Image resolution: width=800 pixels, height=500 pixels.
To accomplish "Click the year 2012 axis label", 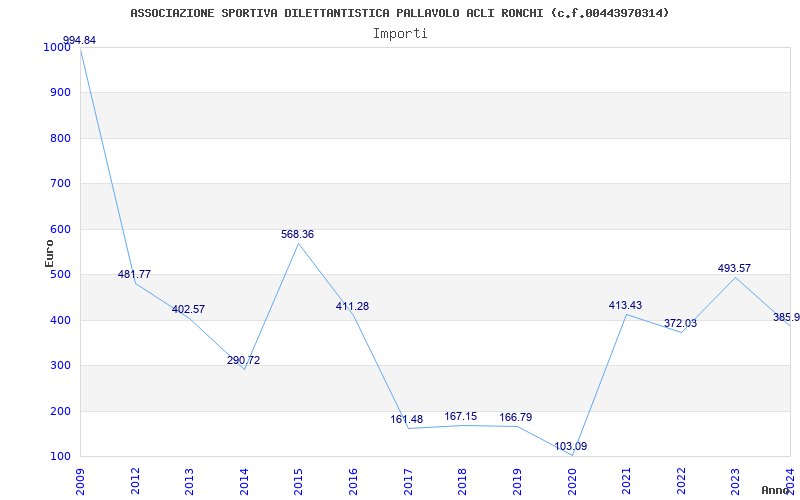I will 135,481.
